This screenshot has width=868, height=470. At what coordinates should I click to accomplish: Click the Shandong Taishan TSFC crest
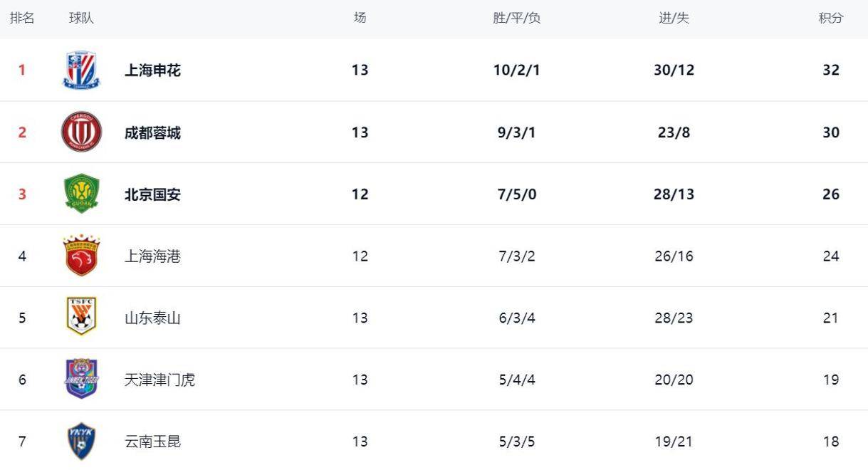coord(81,317)
